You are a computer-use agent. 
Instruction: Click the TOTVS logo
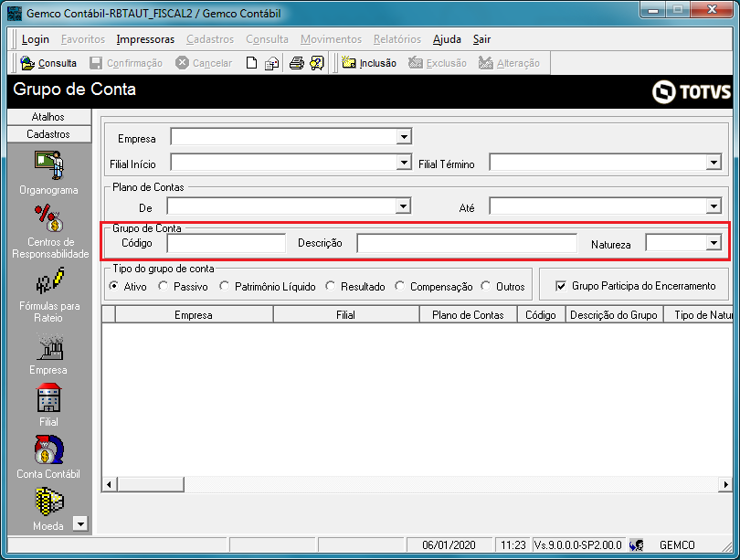point(692,91)
